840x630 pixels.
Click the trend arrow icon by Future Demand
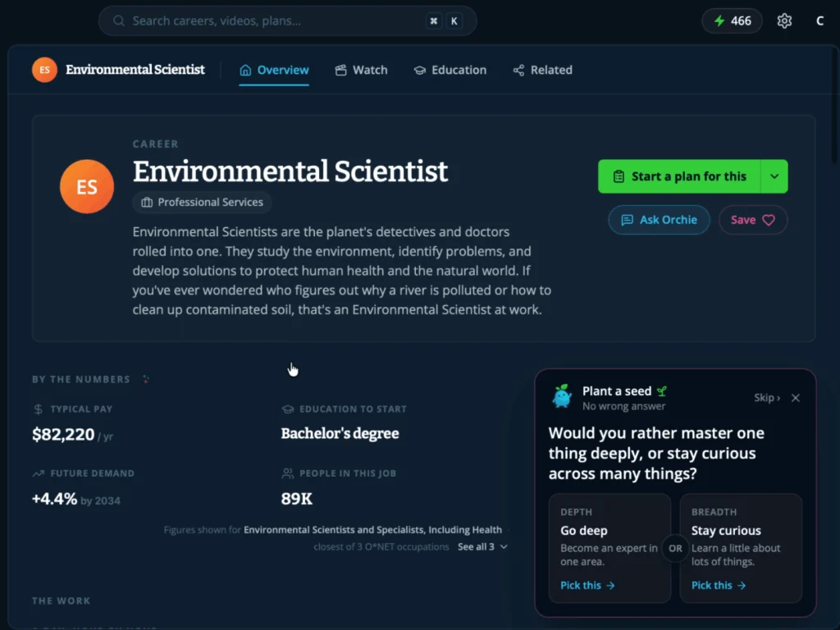tap(38, 473)
